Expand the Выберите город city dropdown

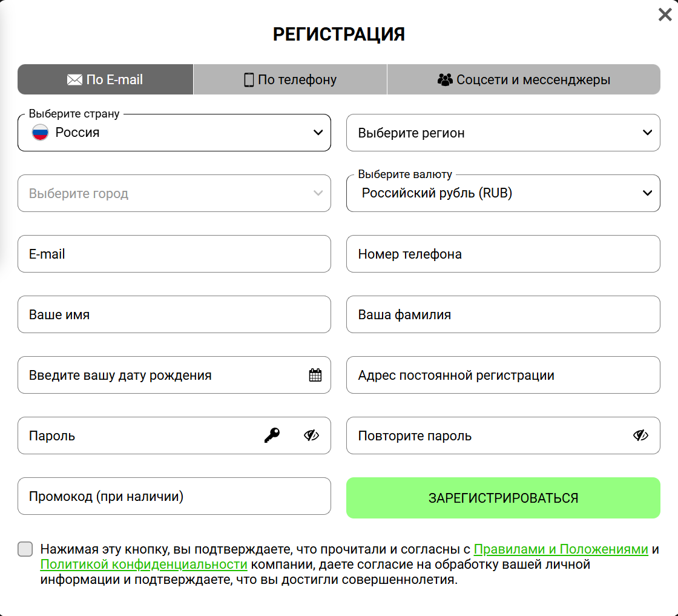pyautogui.click(x=174, y=194)
